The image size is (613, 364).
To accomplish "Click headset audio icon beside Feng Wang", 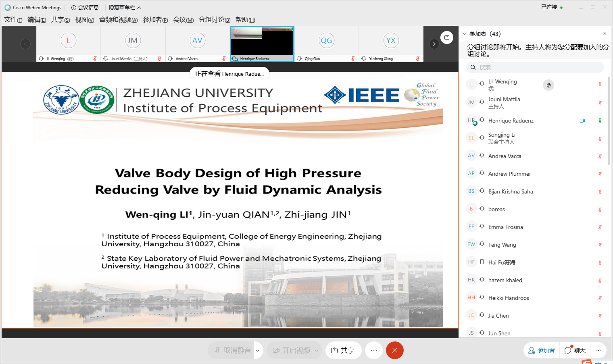I will coord(482,244).
